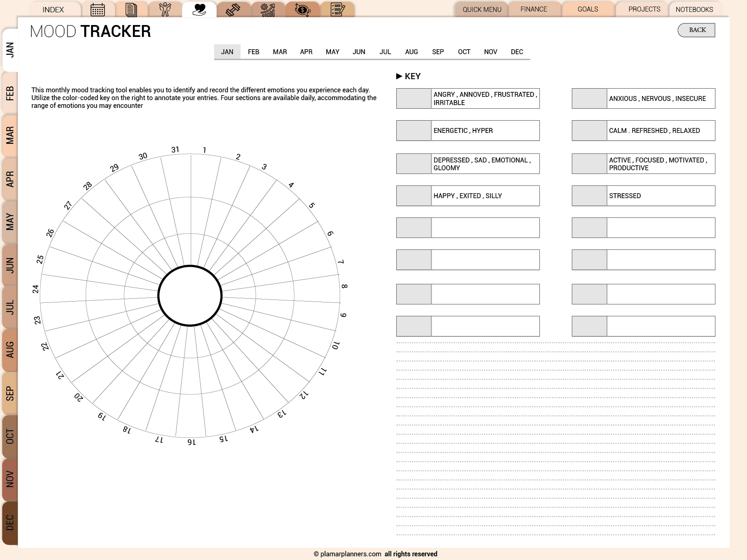Open the DEC side tab
This screenshot has width=747, height=560.
10,523
